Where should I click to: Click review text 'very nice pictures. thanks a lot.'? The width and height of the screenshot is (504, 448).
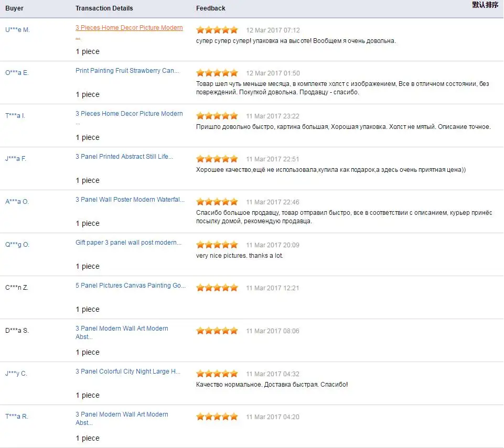pos(240,256)
